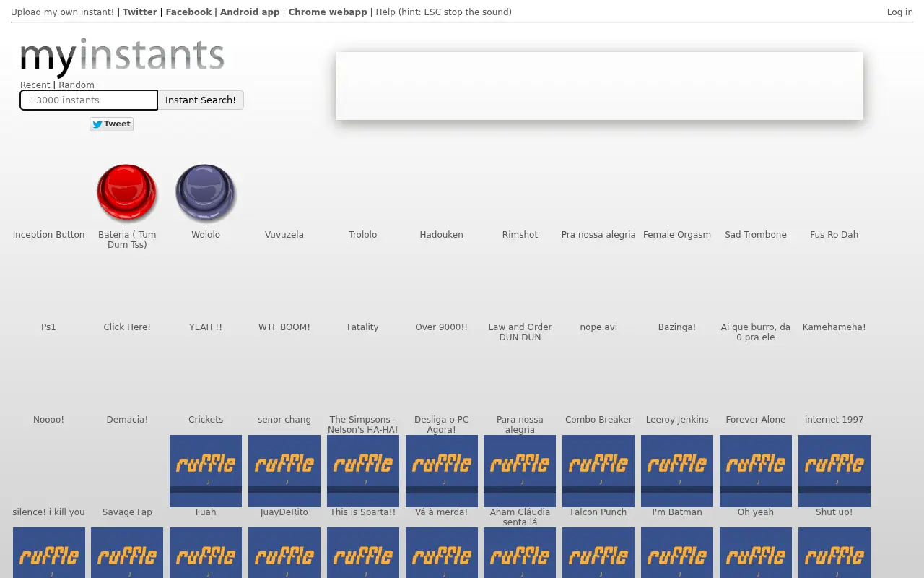Open the Forever Alone instant link
This screenshot has width=924, height=578.
756,420
